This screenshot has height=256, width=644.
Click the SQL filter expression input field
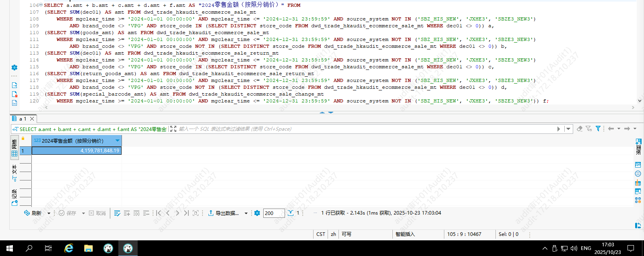tap(362, 129)
